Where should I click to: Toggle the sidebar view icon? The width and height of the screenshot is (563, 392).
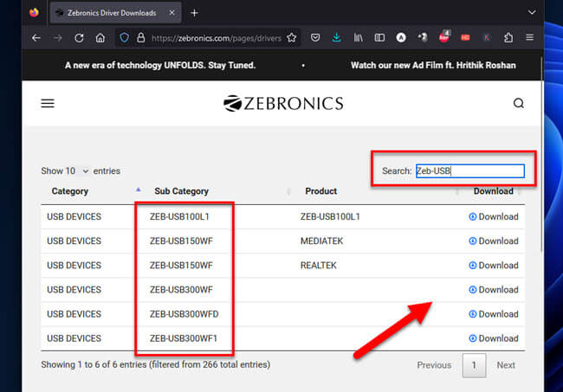tap(379, 38)
